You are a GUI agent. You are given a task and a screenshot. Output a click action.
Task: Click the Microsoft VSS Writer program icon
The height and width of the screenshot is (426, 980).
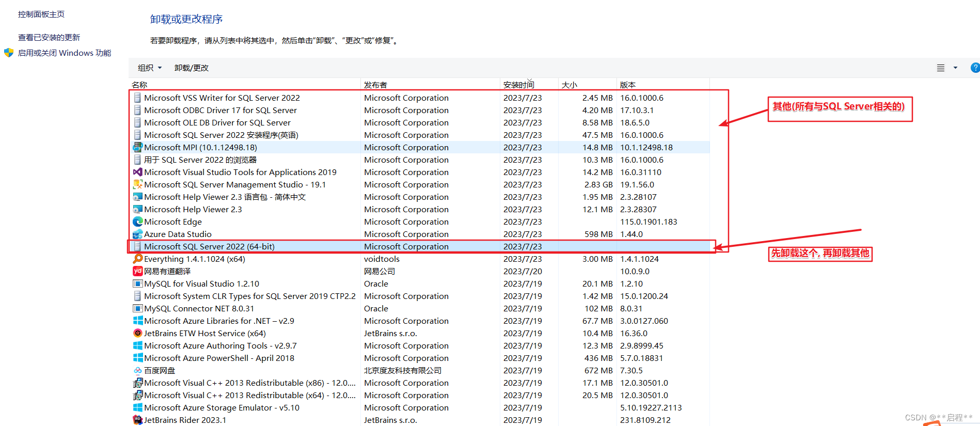click(x=137, y=98)
